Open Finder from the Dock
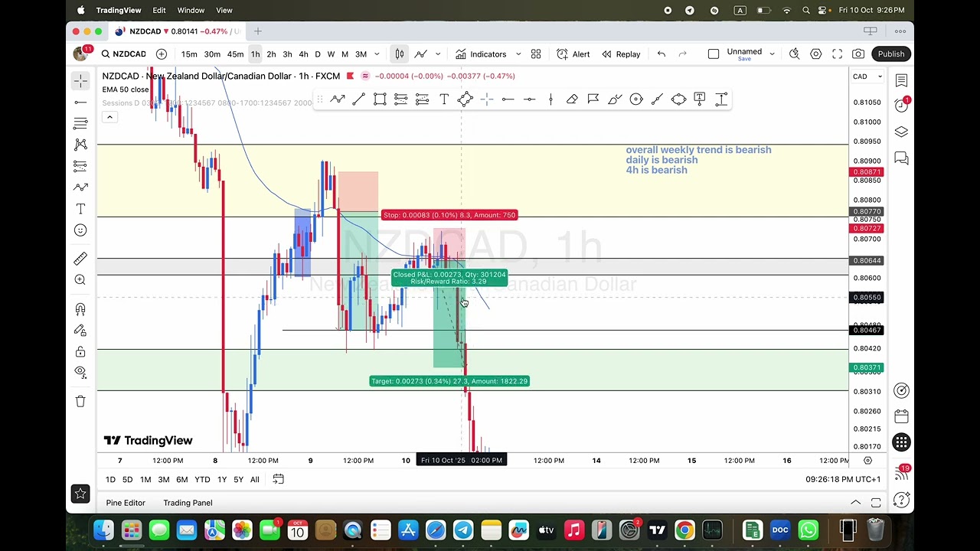 [103, 530]
